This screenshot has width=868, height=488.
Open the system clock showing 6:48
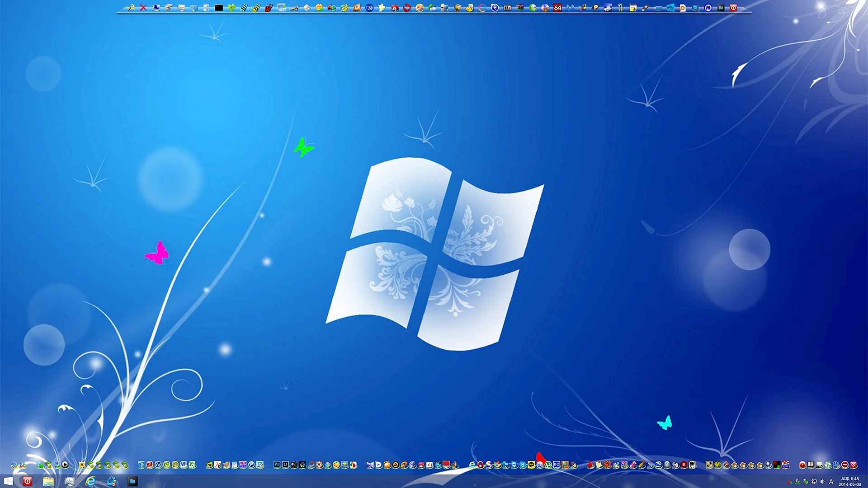click(x=850, y=481)
